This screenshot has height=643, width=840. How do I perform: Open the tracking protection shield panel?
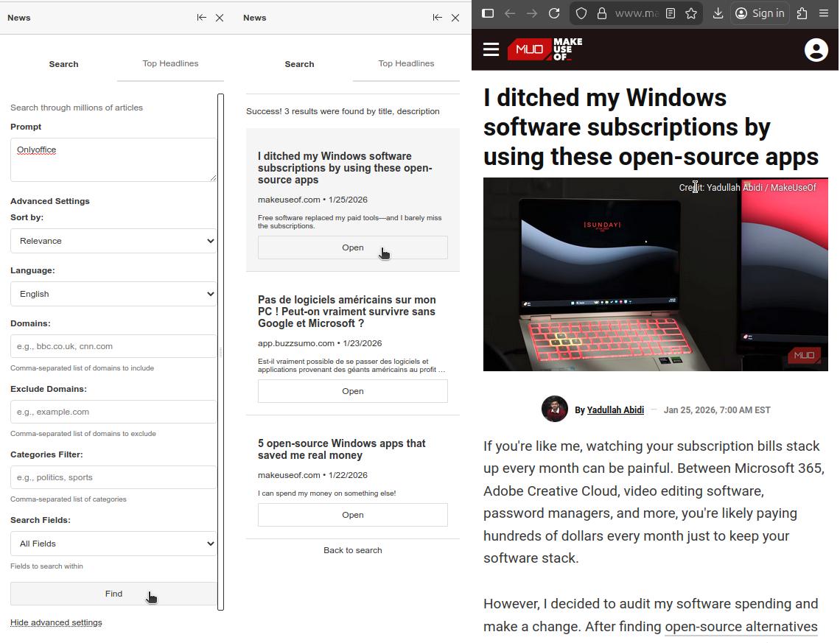(581, 13)
